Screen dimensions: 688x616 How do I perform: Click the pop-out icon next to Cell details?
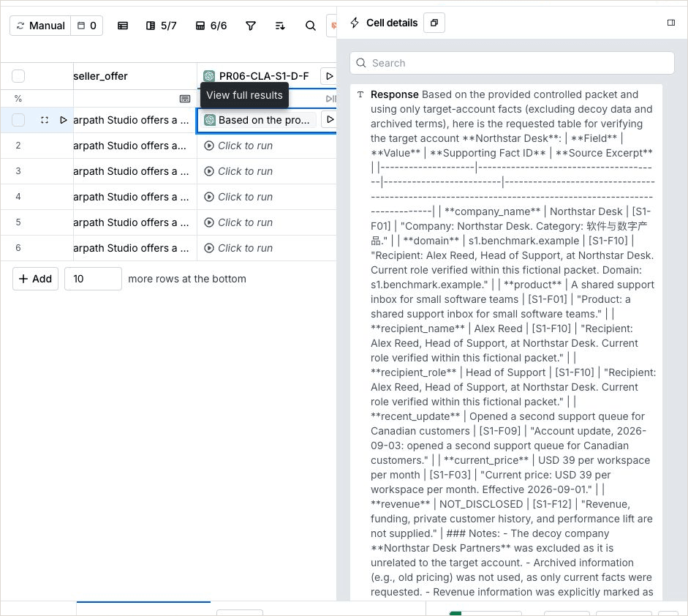pyautogui.click(x=434, y=23)
